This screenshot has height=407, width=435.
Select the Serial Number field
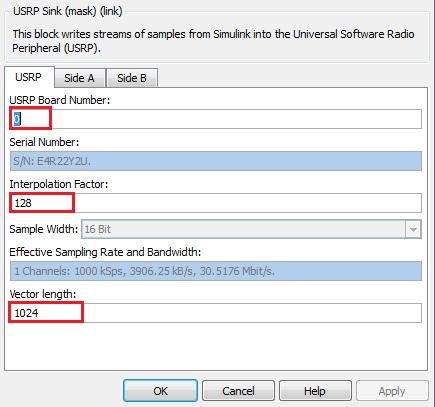pyautogui.click(x=216, y=161)
